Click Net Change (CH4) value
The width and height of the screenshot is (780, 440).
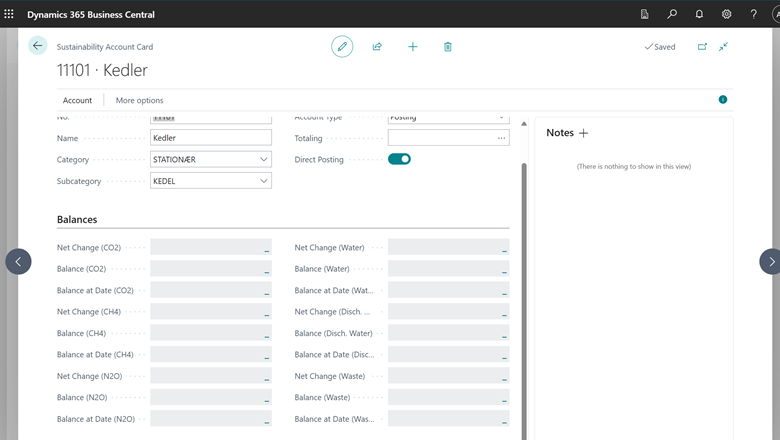point(211,311)
